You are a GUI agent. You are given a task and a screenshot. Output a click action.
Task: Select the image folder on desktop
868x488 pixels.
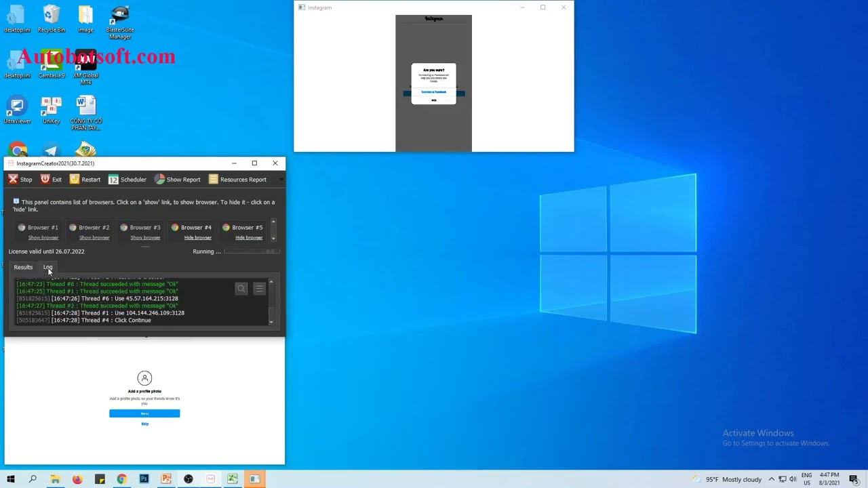(85, 19)
